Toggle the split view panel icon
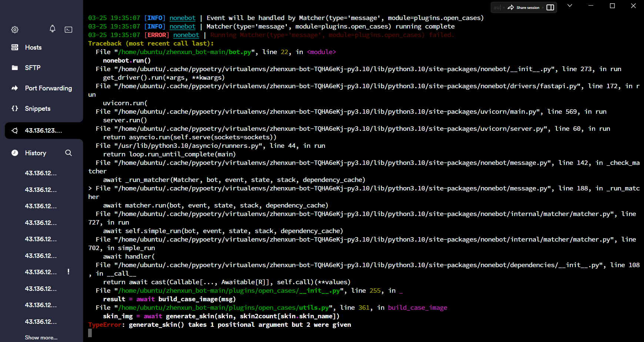This screenshot has height=342, width=644. [550, 7]
